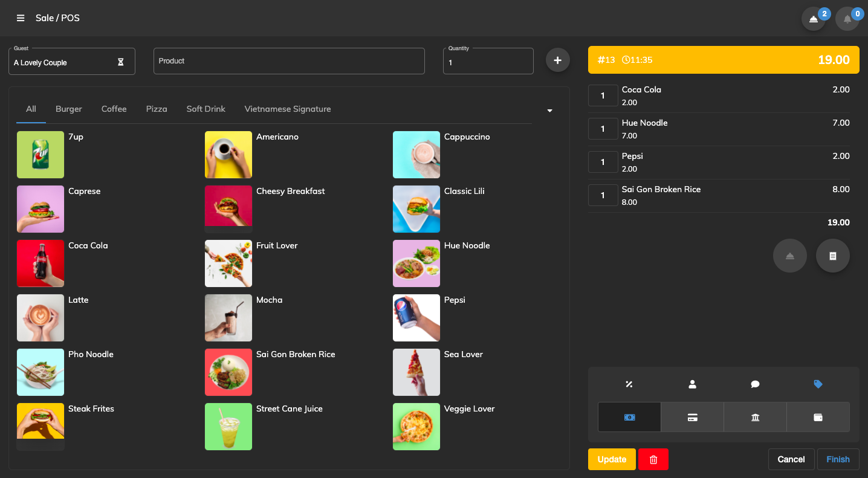Image resolution: width=868 pixels, height=478 pixels.
Task: Click the serving bell icon near the total
Action: pos(789,256)
